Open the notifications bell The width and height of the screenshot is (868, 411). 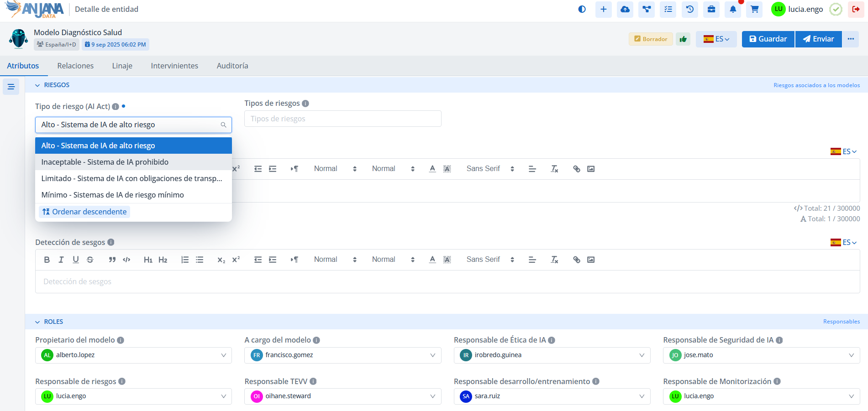(x=733, y=9)
